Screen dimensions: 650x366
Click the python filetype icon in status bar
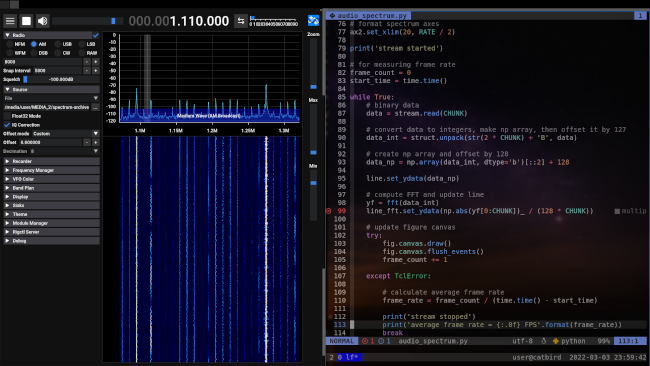[555, 341]
